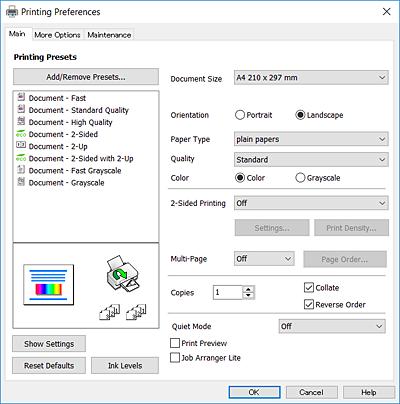Click the Cancel button
Viewport: 400px width, 404px height.
pyautogui.click(x=311, y=392)
